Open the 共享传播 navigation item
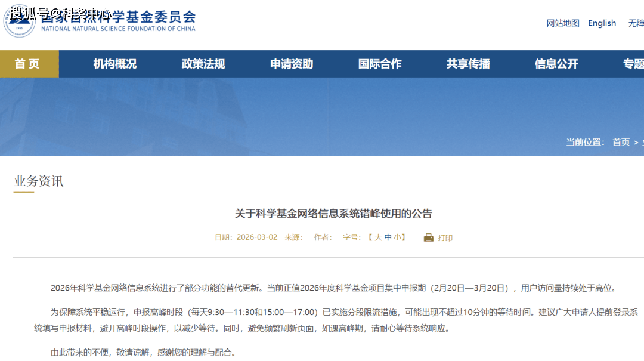 468,64
